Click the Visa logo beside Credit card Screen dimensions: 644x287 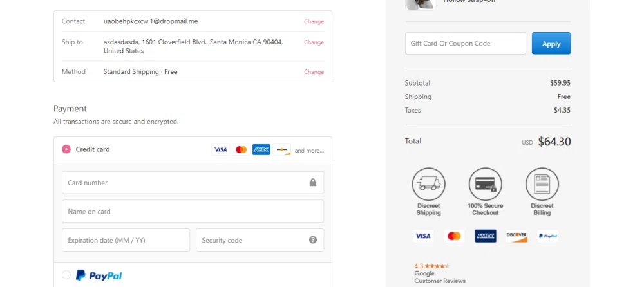[220, 149]
